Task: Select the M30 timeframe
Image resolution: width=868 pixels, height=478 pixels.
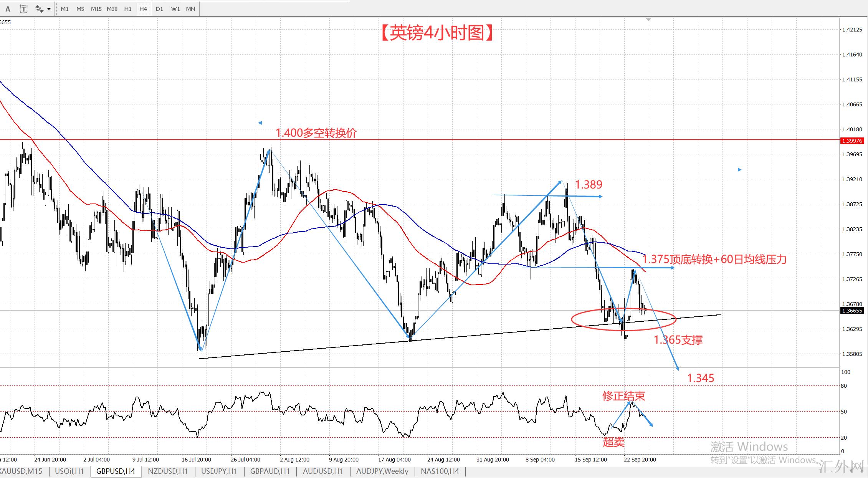Action: (x=112, y=9)
